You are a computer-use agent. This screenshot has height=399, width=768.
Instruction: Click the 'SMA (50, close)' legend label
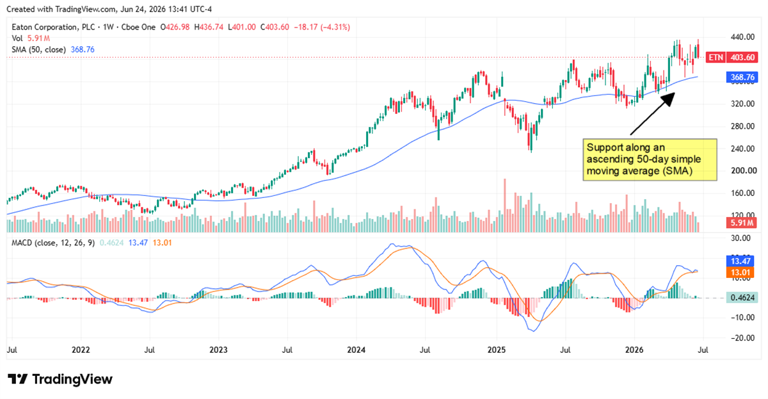point(39,49)
